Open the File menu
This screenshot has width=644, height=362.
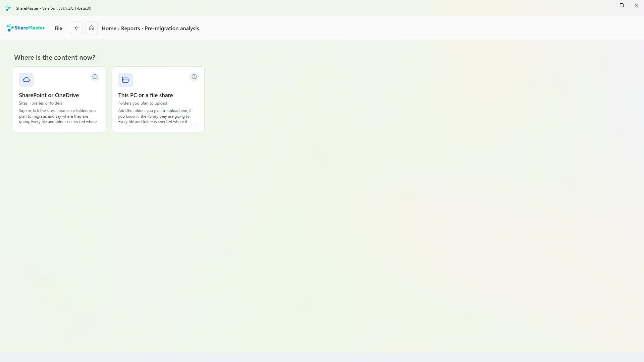(58, 28)
